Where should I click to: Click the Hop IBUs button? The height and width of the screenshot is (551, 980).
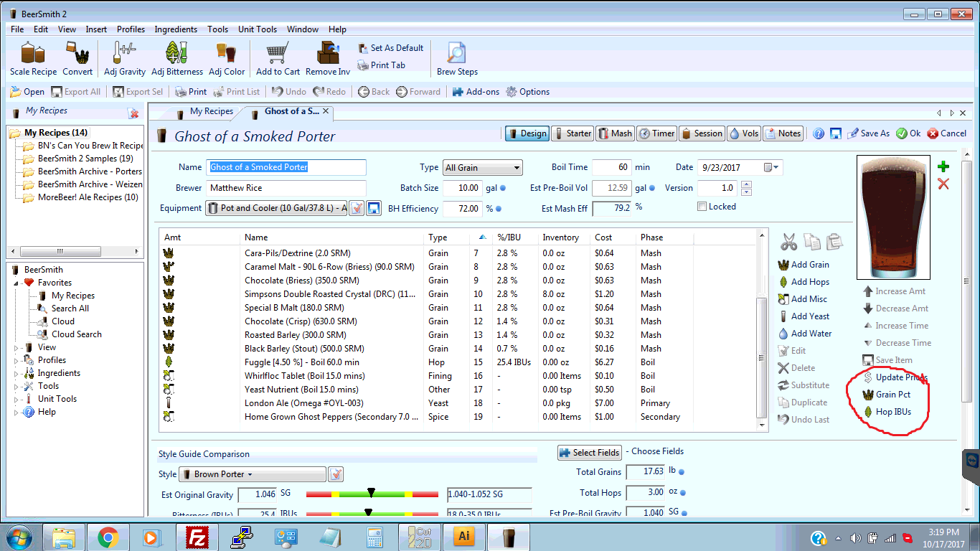887,412
